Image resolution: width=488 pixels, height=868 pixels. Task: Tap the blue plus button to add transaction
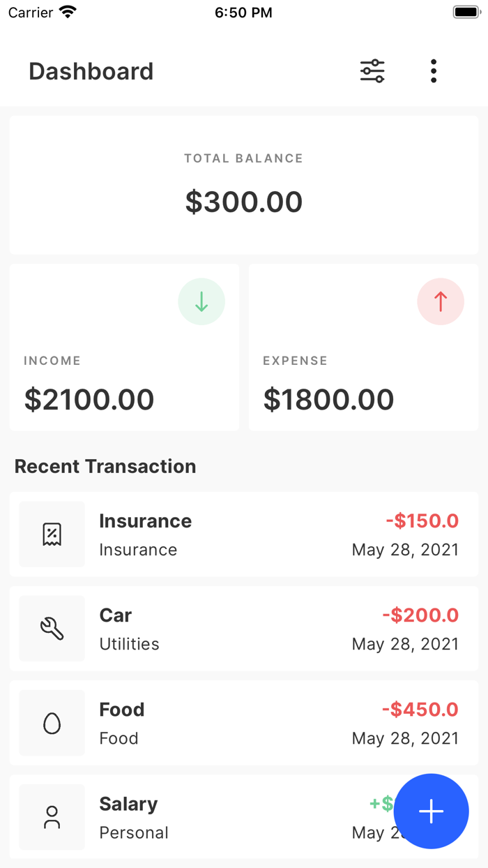tap(431, 811)
